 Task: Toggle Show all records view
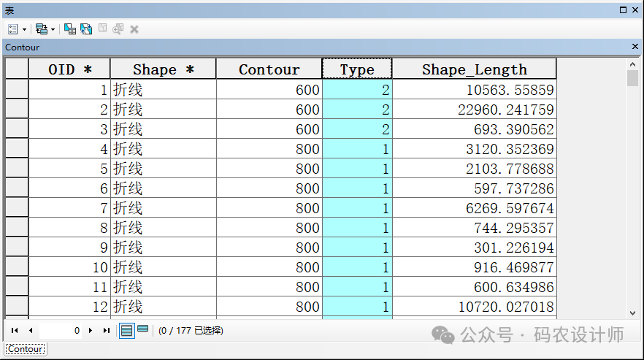pos(127,331)
